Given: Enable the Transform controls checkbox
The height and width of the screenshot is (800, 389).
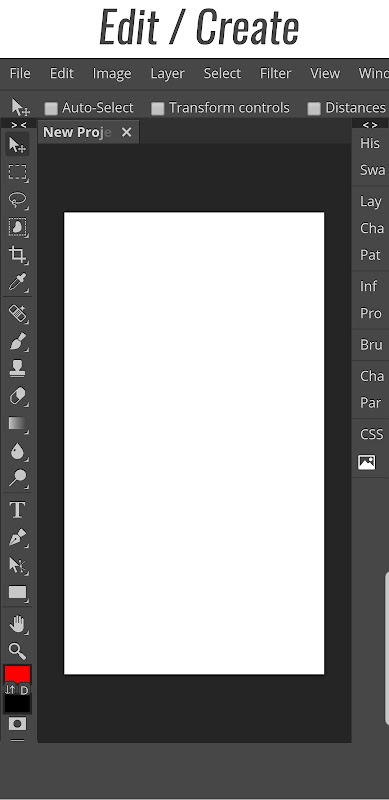Looking at the screenshot, I should (158, 108).
